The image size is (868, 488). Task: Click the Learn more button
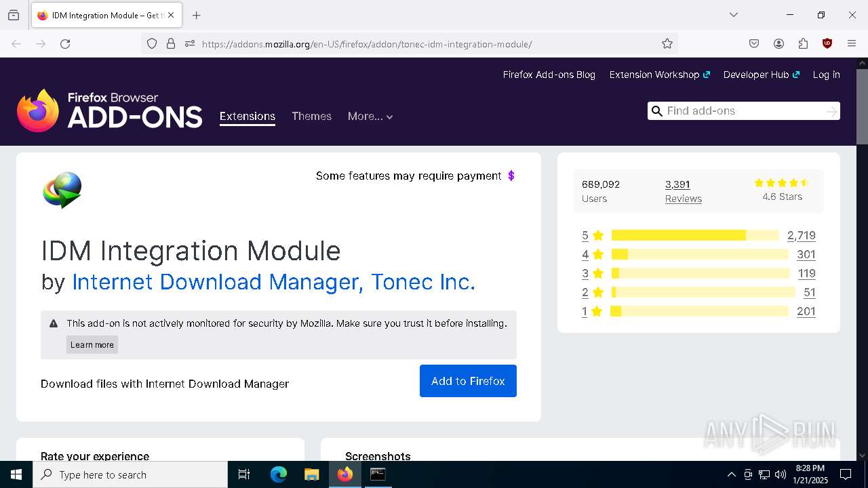[x=92, y=344]
